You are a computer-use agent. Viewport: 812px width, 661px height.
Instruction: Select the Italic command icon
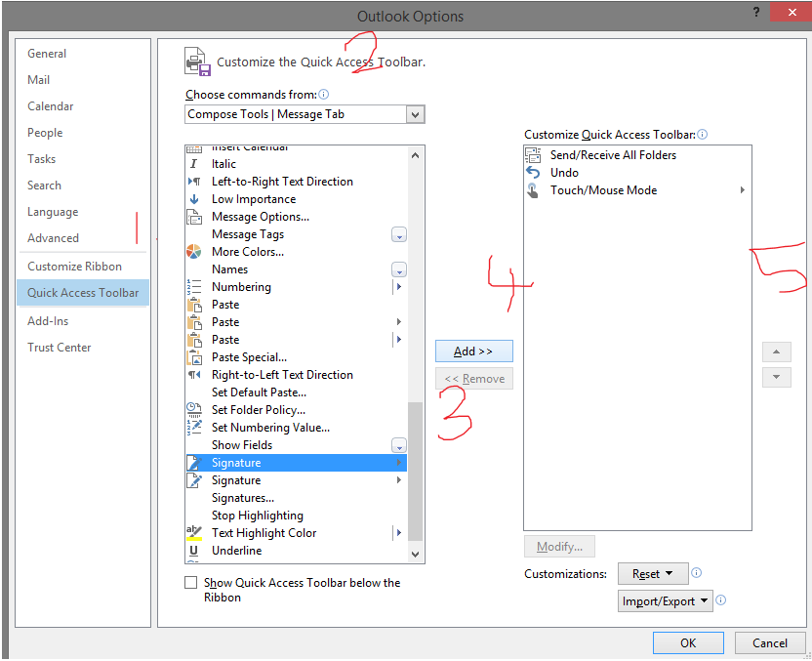pos(196,163)
